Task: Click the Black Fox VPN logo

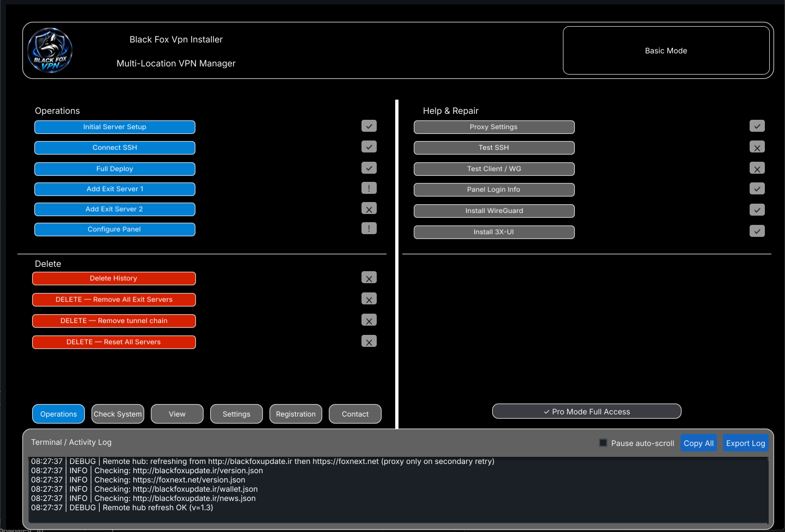Action: 50,51
